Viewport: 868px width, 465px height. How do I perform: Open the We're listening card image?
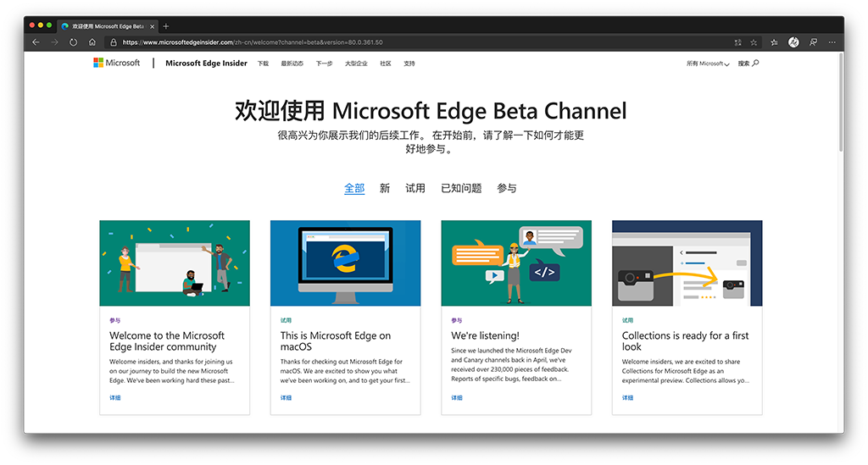[x=516, y=263]
